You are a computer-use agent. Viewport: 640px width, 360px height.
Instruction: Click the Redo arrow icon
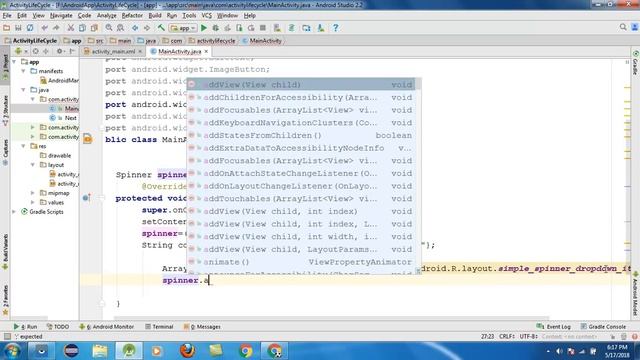[x=56, y=28]
